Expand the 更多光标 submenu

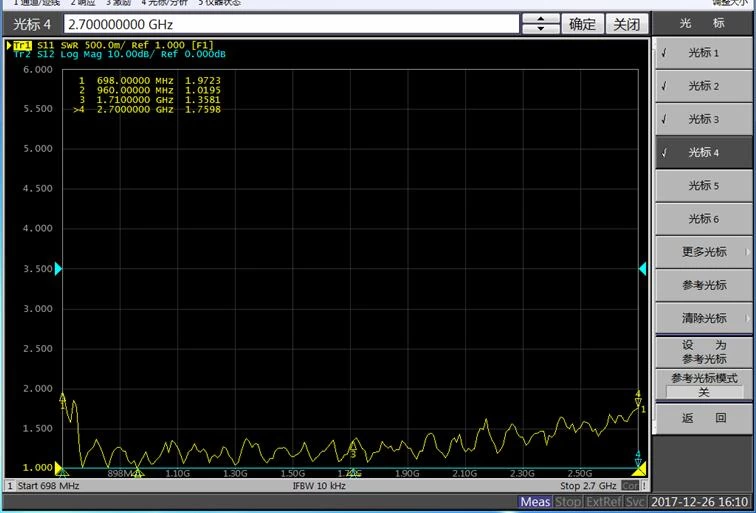[x=703, y=252]
